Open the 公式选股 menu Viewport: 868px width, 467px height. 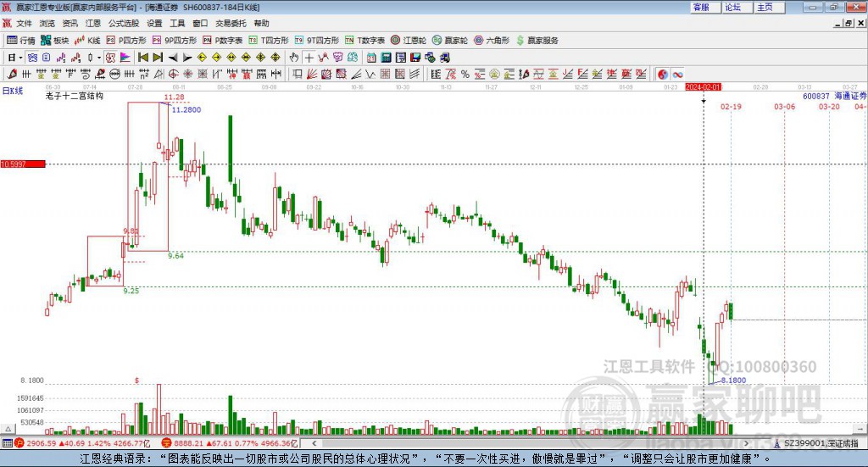tap(124, 23)
